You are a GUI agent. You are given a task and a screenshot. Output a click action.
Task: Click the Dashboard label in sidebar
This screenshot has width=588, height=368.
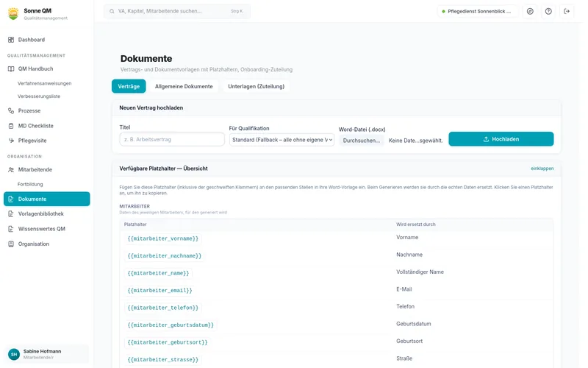[32, 40]
